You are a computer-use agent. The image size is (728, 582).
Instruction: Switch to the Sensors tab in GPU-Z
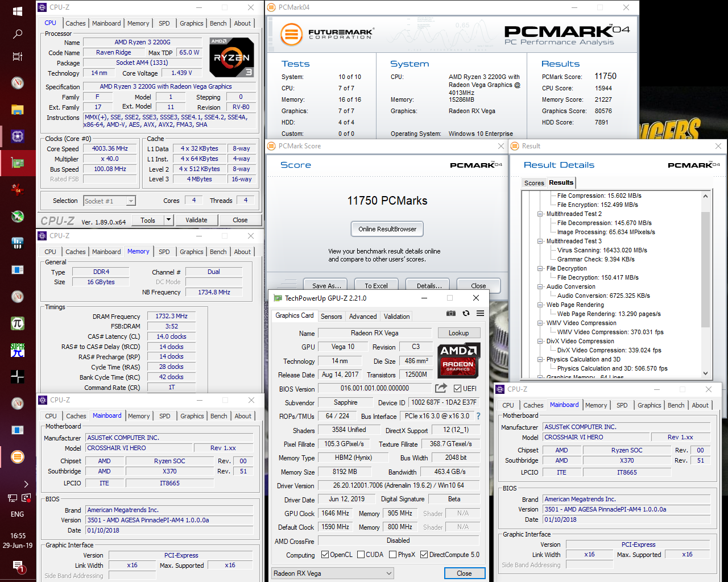[x=332, y=317]
